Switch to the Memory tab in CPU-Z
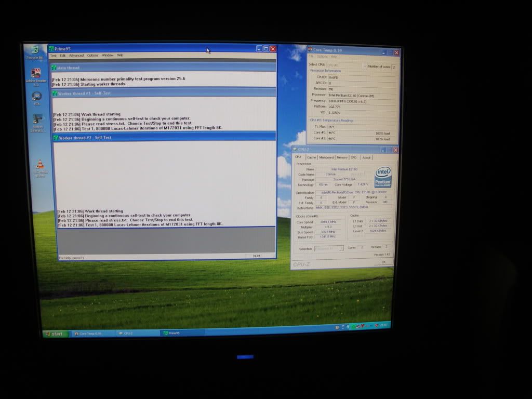The width and height of the screenshot is (532, 399). point(342,157)
